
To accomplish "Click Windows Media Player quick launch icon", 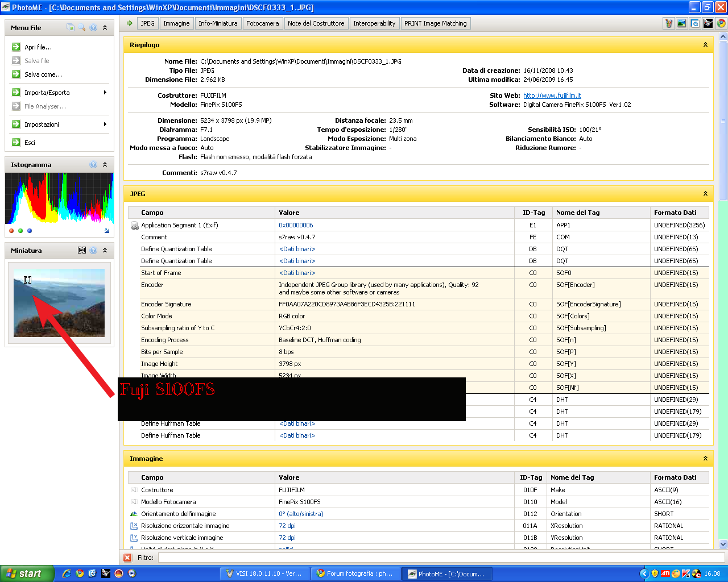I will point(132,573).
